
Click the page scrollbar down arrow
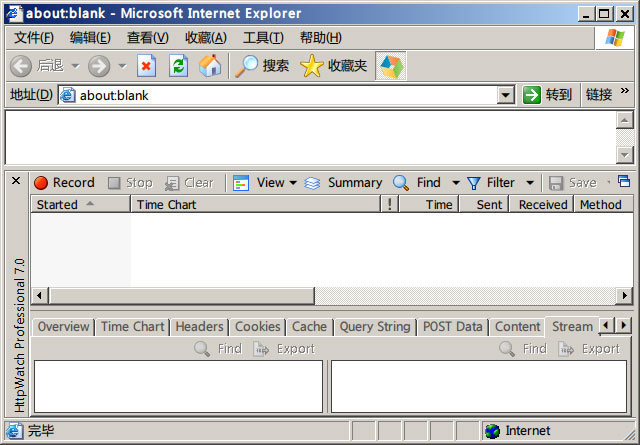pos(624,155)
